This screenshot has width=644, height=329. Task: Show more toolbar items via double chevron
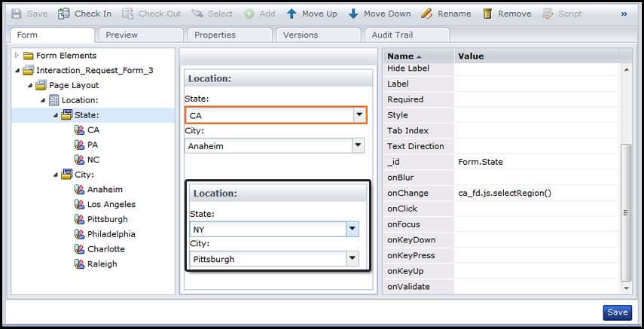pos(624,14)
